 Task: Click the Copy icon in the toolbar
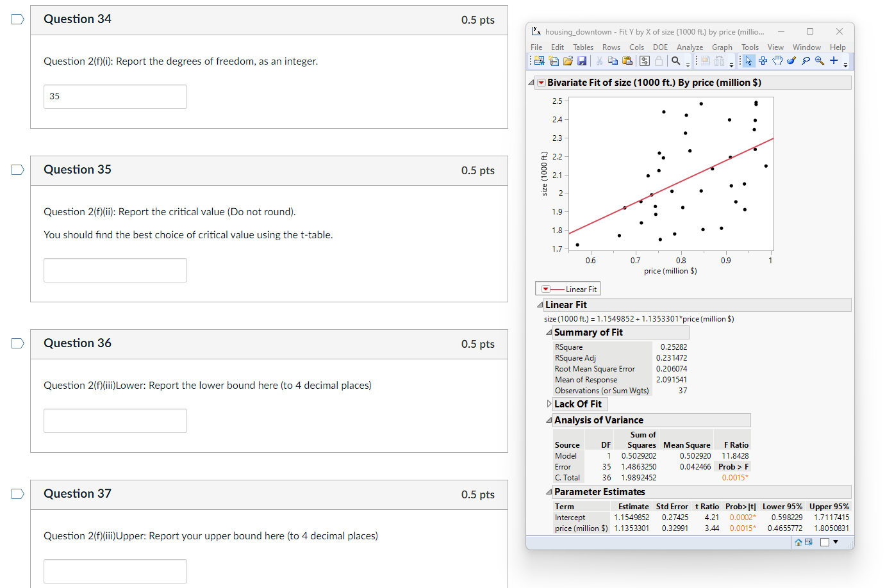(613, 61)
